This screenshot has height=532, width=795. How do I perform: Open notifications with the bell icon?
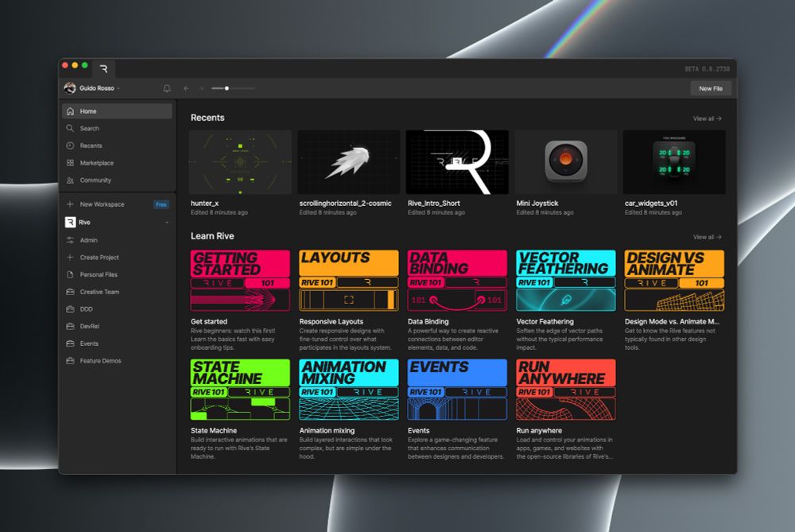[167, 88]
